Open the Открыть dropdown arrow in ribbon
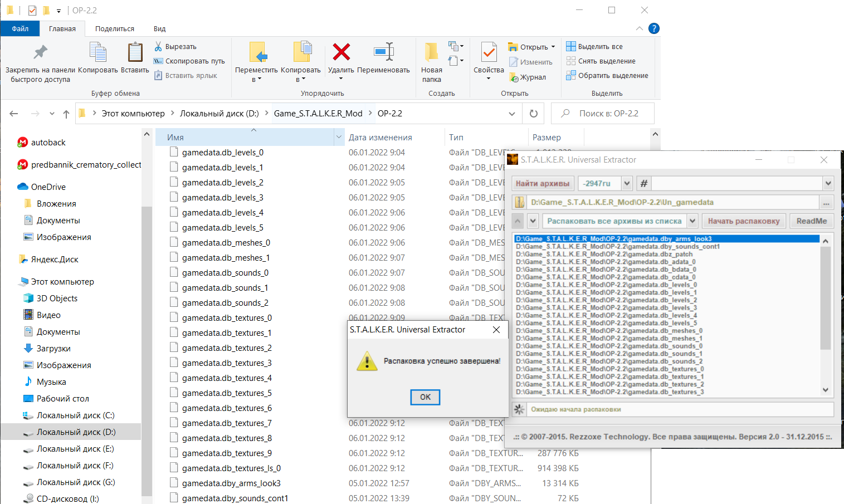This screenshot has height=504, width=844. (553, 47)
